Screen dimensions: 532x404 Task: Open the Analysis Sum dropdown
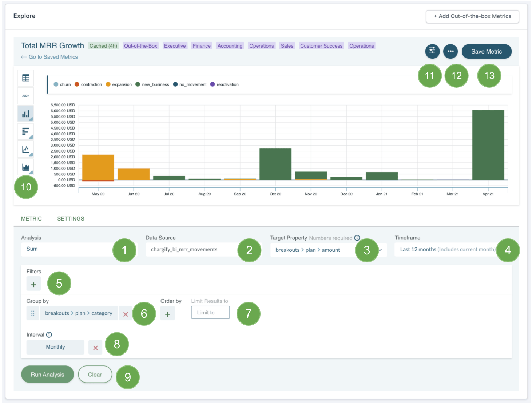[x=69, y=249]
